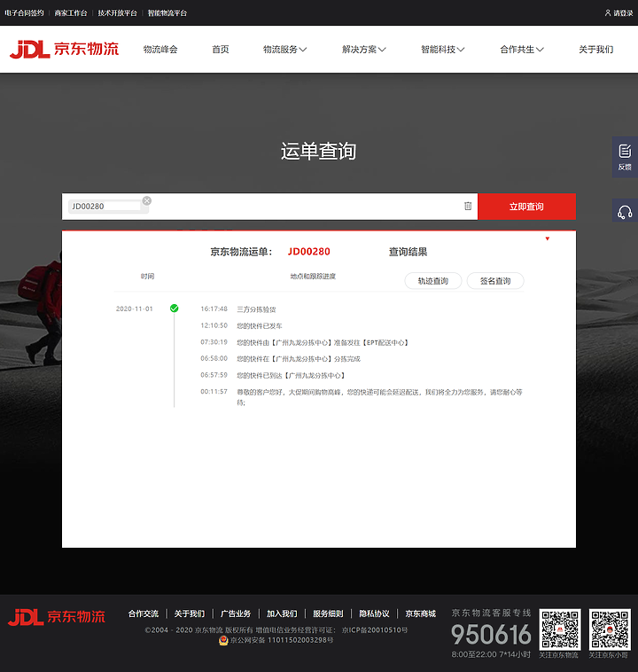
Task: Collapse results with red triangle arrow
Action: (x=547, y=238)
